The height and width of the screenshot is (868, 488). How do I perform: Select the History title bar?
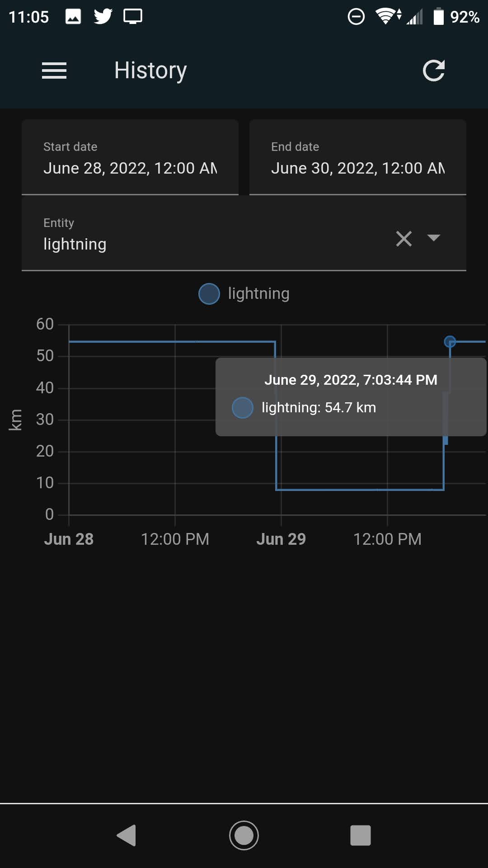pos(150,70)
